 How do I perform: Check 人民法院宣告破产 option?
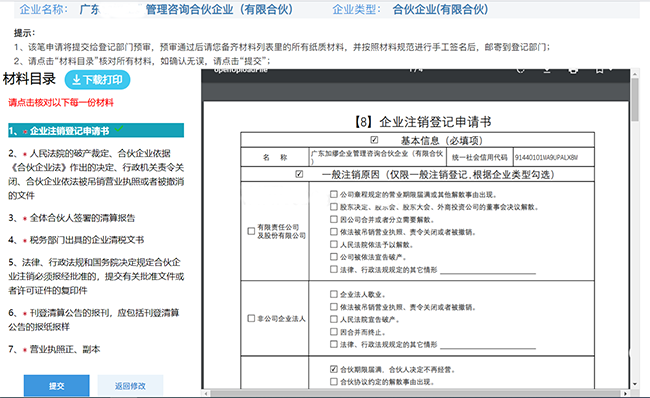(x=334, y=319)
